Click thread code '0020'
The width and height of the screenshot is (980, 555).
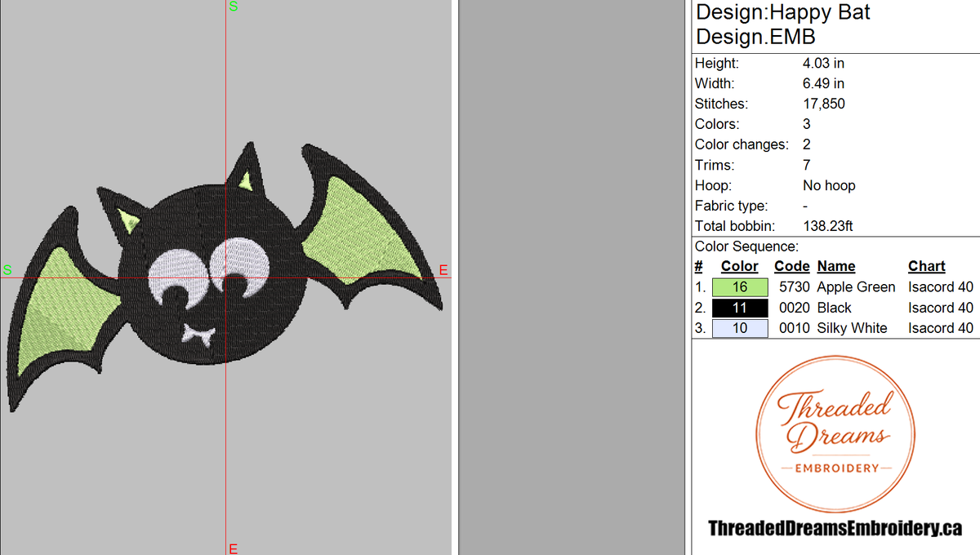(795, 308)
